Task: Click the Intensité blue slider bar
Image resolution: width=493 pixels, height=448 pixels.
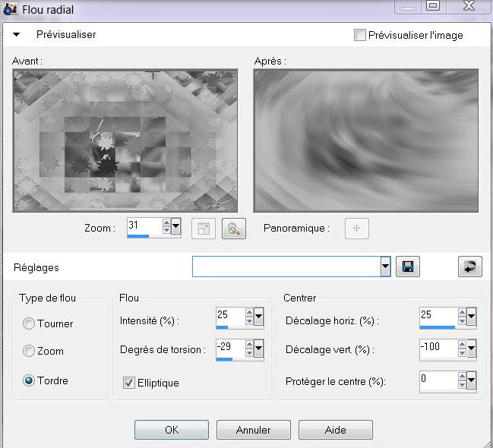Action: [x=222, y=327]
